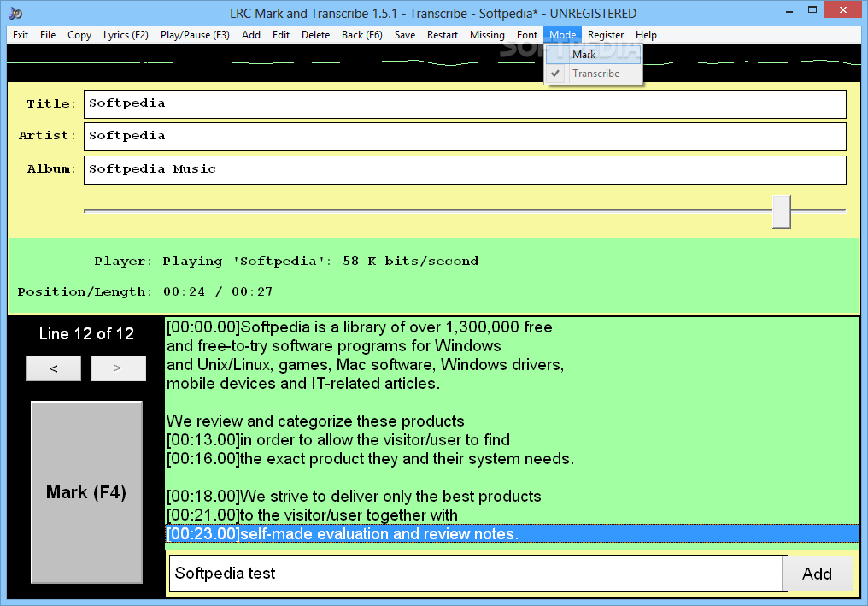Click the app icon in title bar
868x606 pixels.
point(15,13)
